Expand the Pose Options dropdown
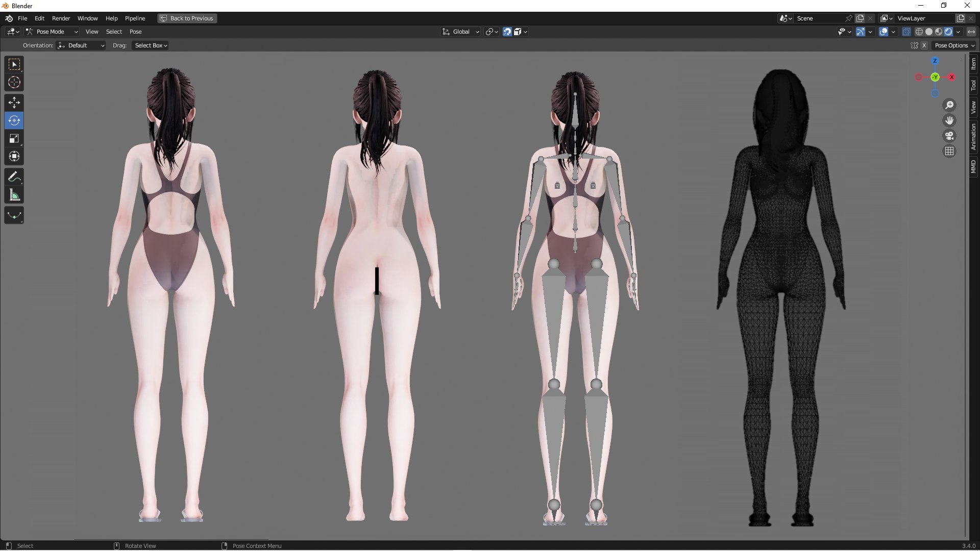This screenshot has width=980, height=551. (954, 45)
